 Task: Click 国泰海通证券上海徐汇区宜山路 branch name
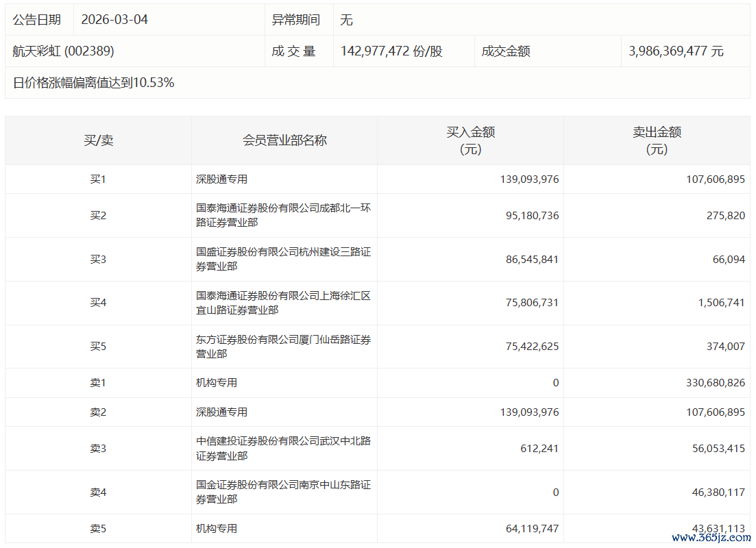coord(284,303)
